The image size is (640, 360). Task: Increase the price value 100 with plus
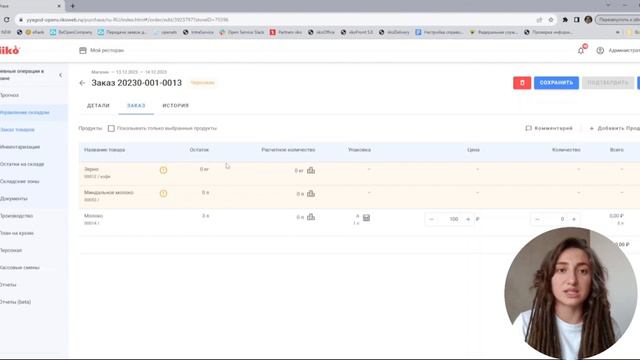tap(468, 219)
